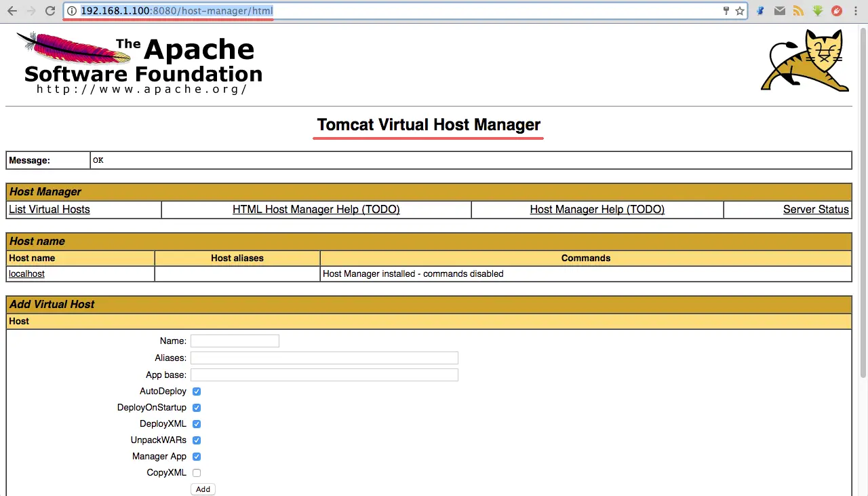Open the List Virtual Hosts link
The width and height of the screenshot is (868, 496).
[50, 210]
